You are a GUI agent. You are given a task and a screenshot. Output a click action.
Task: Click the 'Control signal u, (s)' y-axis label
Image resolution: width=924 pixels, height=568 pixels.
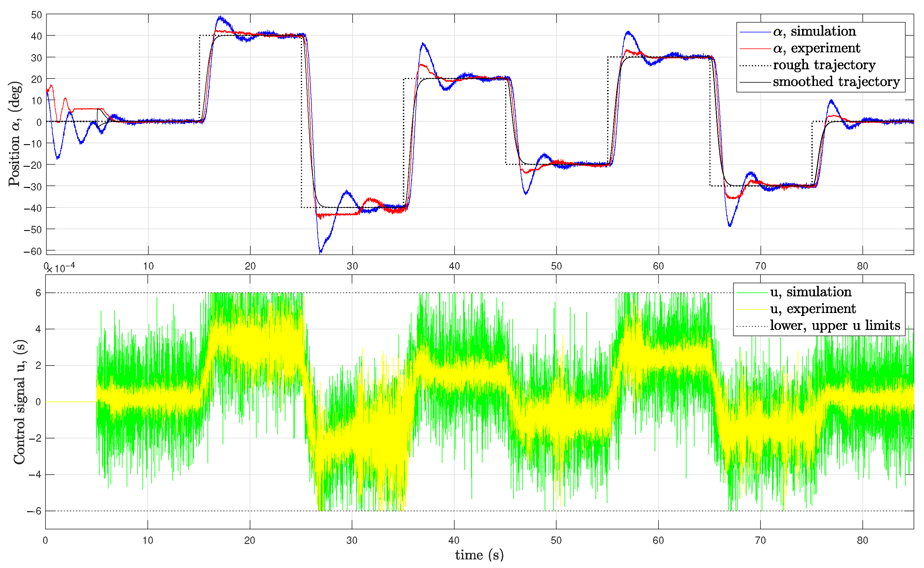20,402
